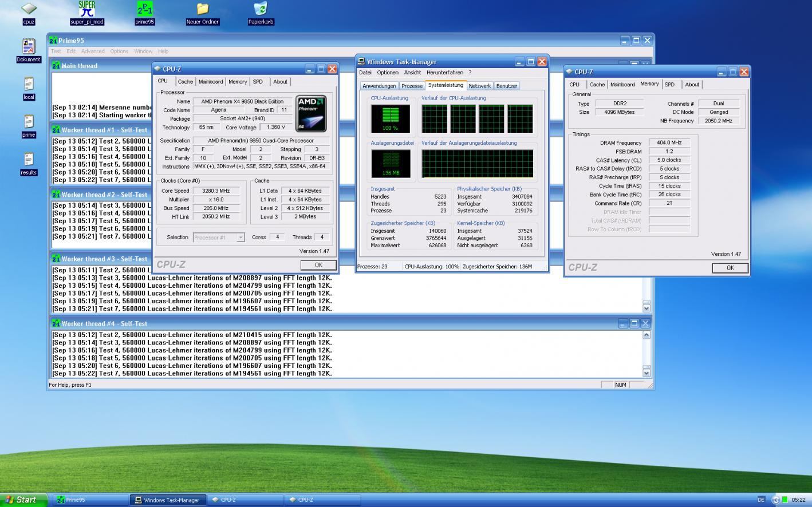
Task: Open the Neuer Ordner folder icon
Action: 203,9
